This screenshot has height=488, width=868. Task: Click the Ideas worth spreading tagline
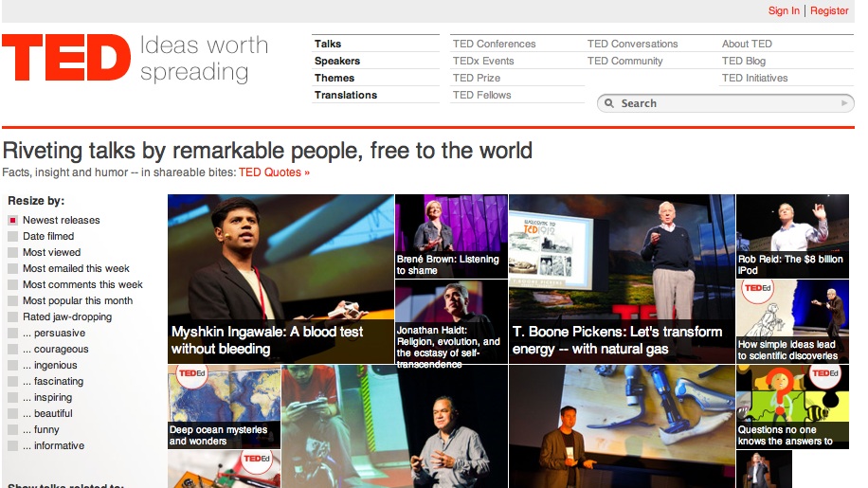(x=204, y=59)
